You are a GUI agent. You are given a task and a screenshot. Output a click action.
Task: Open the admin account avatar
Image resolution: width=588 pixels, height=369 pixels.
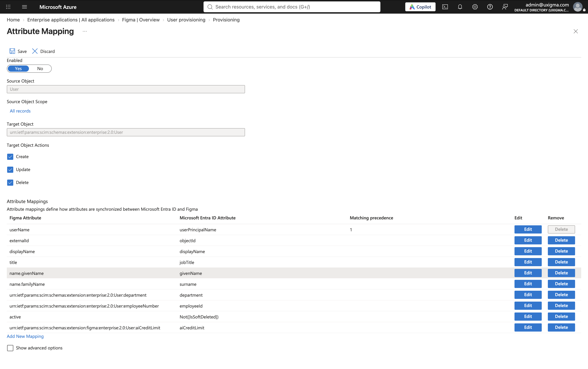click(577, 7)
